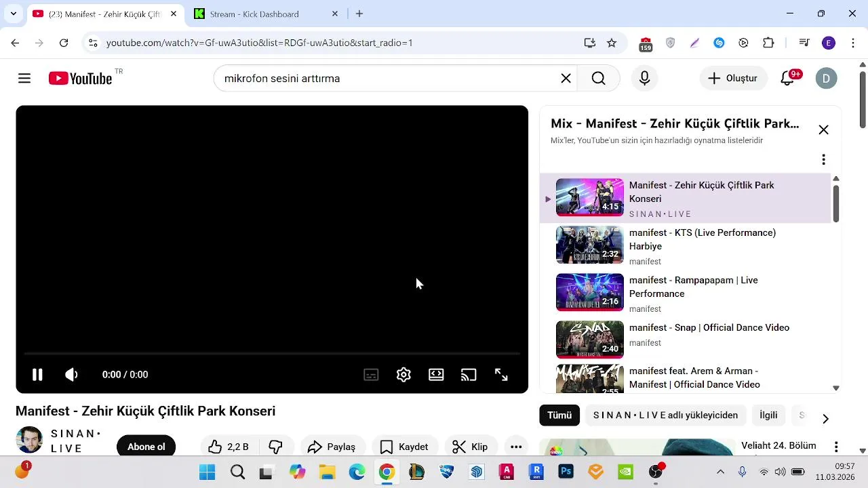The width and height of the screenshot is (868, 488).
Task: Open the extensions puzzle icon
Action: pyautogui.click(x=768, y=43)
